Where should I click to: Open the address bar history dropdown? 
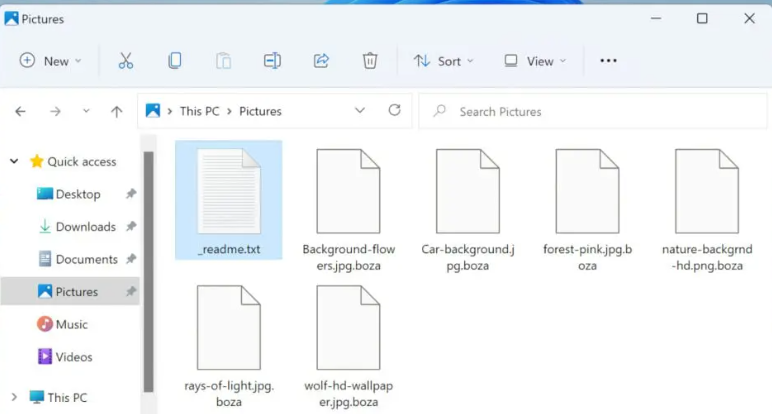click(360, 111)
